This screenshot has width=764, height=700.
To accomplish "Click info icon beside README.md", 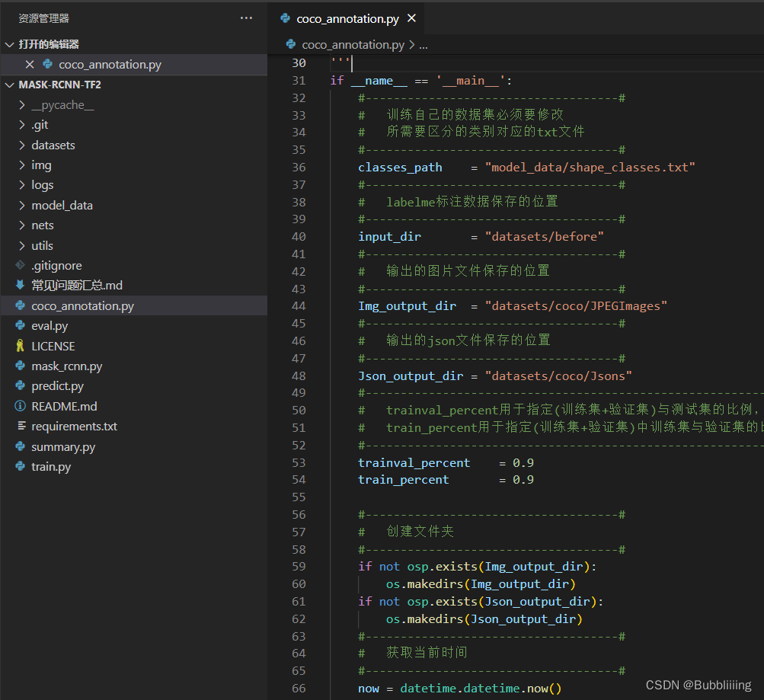I will point(21,406).
